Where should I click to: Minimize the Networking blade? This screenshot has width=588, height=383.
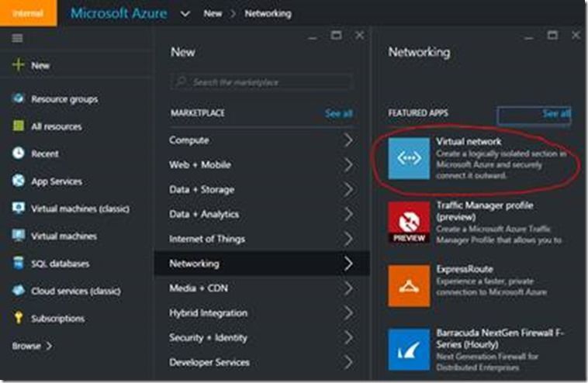529,37
